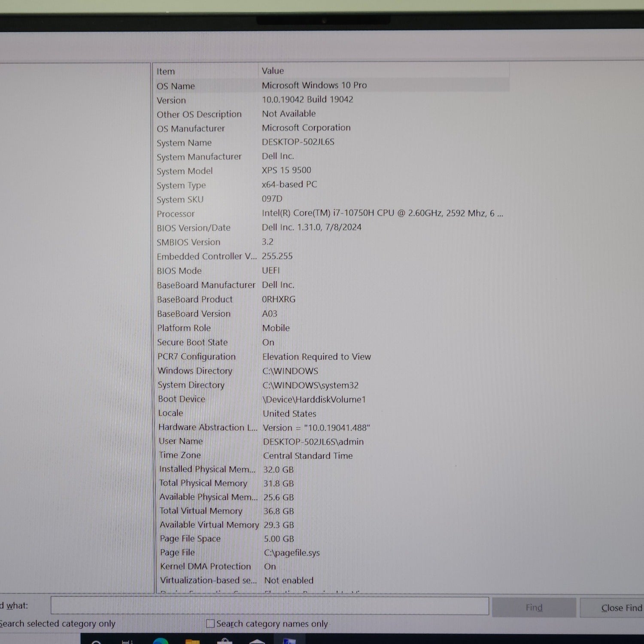The height and width of the screenshot is (644, 644).
Task: Select the Processor row
Action: (x=176, y=214)
